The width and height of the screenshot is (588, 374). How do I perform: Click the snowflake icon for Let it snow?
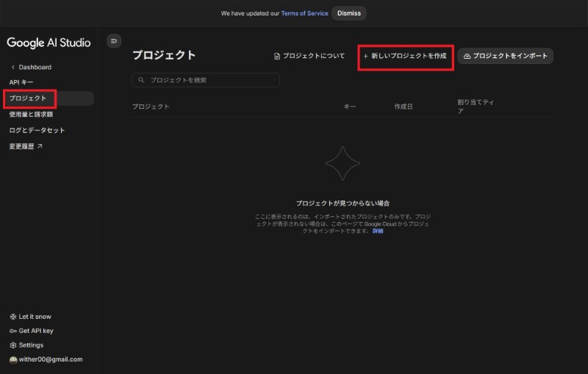pyautogui.click(x=13, y=317)
